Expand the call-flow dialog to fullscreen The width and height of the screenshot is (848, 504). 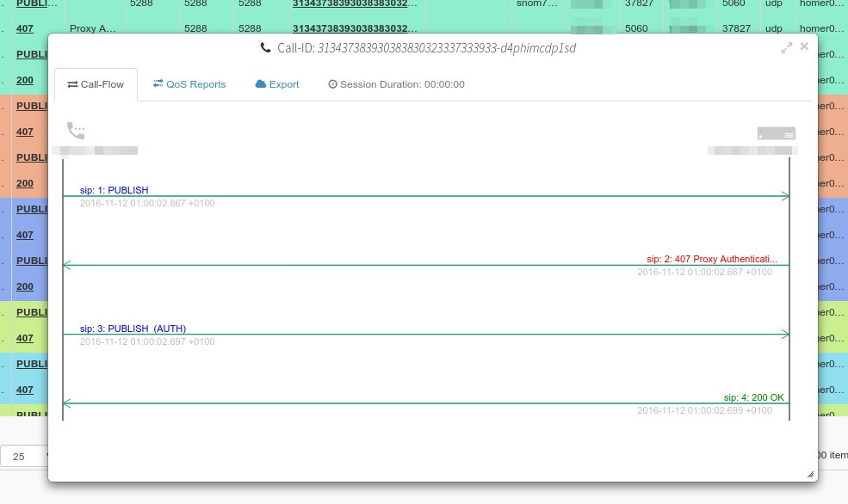click(786, 48)
